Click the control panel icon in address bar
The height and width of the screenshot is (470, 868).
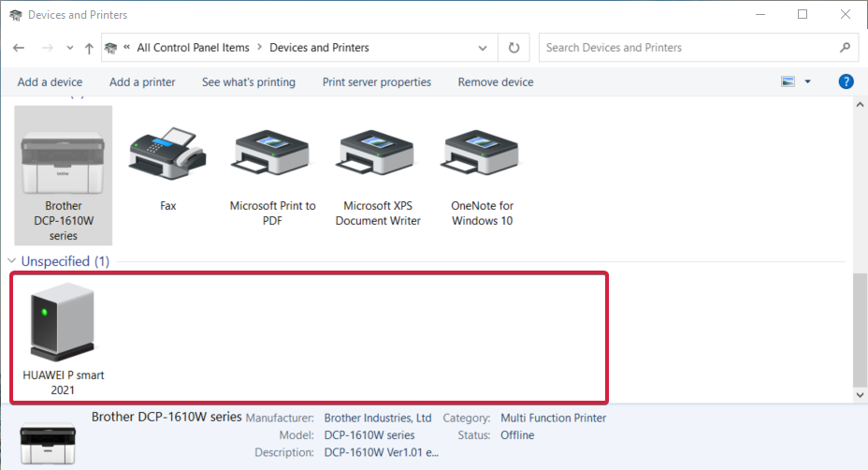coord(110,49)
